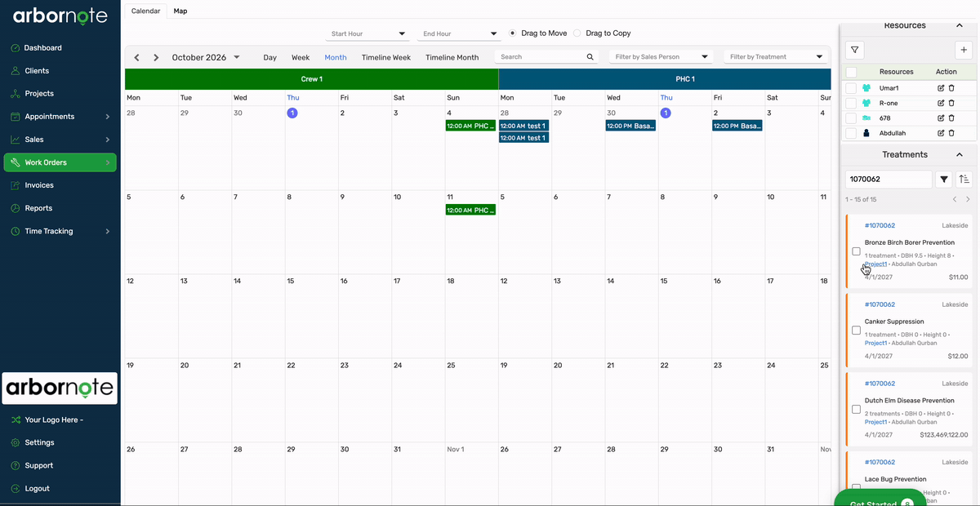Open Project1 link in Dutch Elm card

(x=875, y=422)
